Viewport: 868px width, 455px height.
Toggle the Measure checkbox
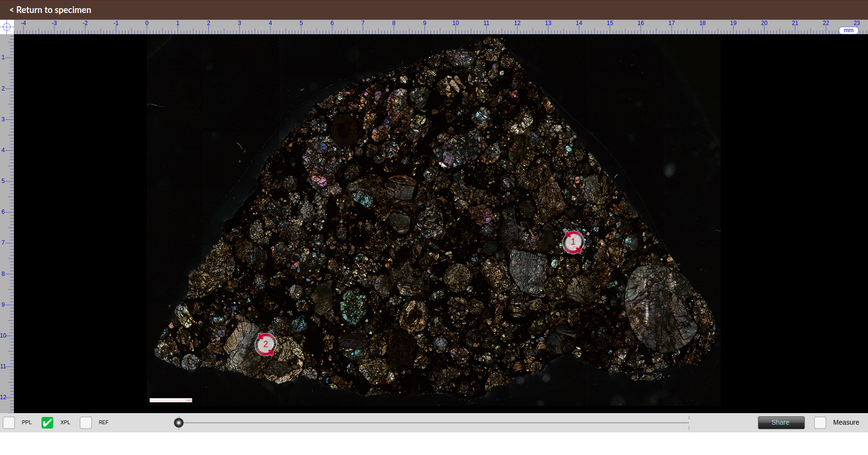click(x=820, y=423)
